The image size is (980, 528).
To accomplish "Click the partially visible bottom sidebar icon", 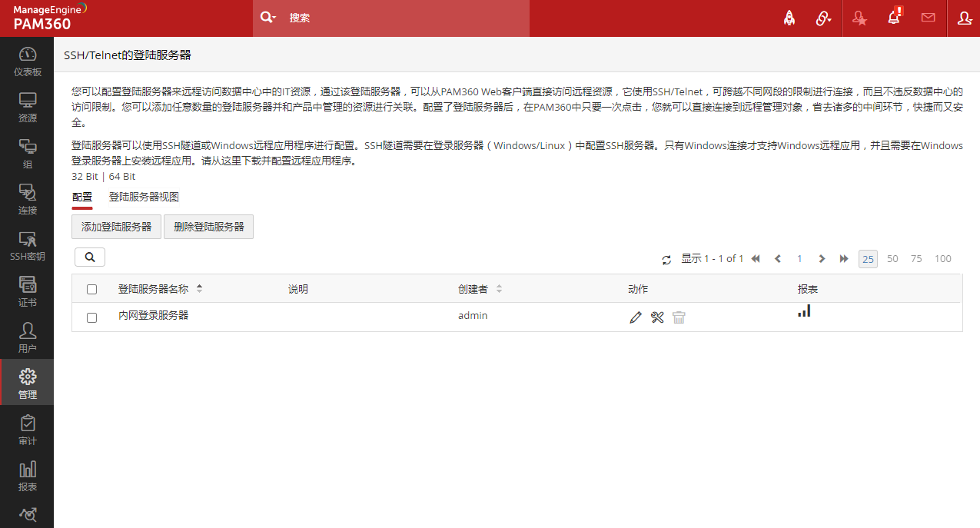I will (27, 515).
